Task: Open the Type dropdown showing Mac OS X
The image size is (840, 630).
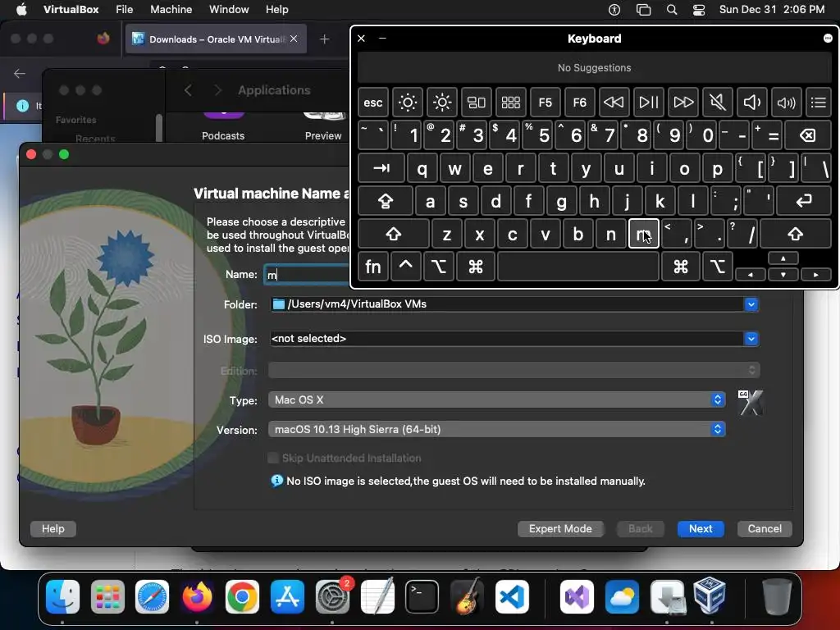Action: (x=496, y=399)
